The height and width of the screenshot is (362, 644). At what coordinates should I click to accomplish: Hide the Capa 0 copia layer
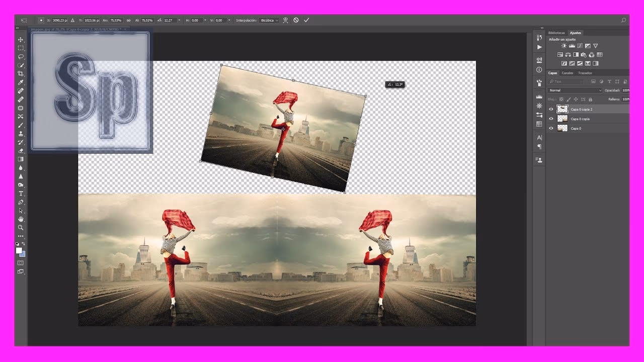click(x=551, y=119)
